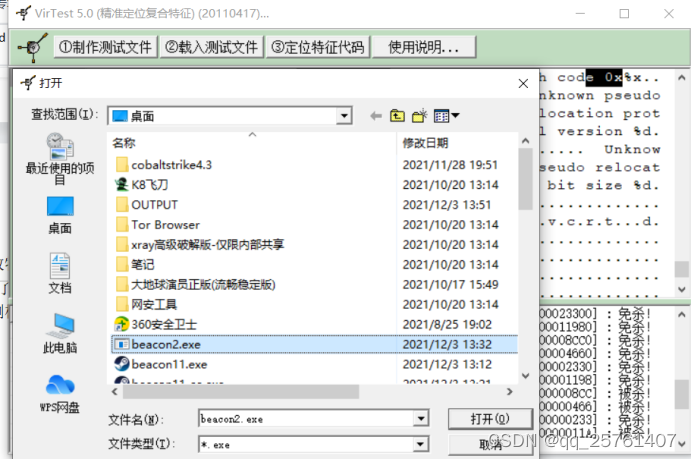Click date 2021/12/3 13:51 for OUTPUT

tap(447, 205)
